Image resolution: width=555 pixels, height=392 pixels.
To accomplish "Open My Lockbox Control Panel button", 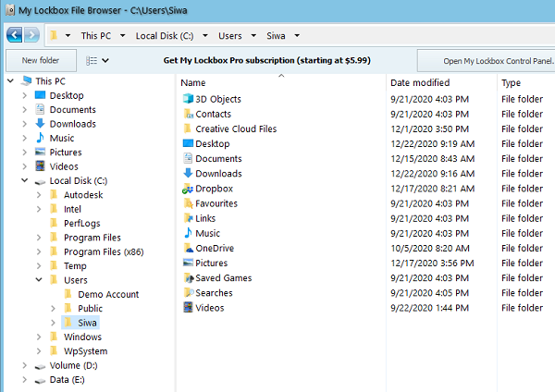I will coord(485,60).
